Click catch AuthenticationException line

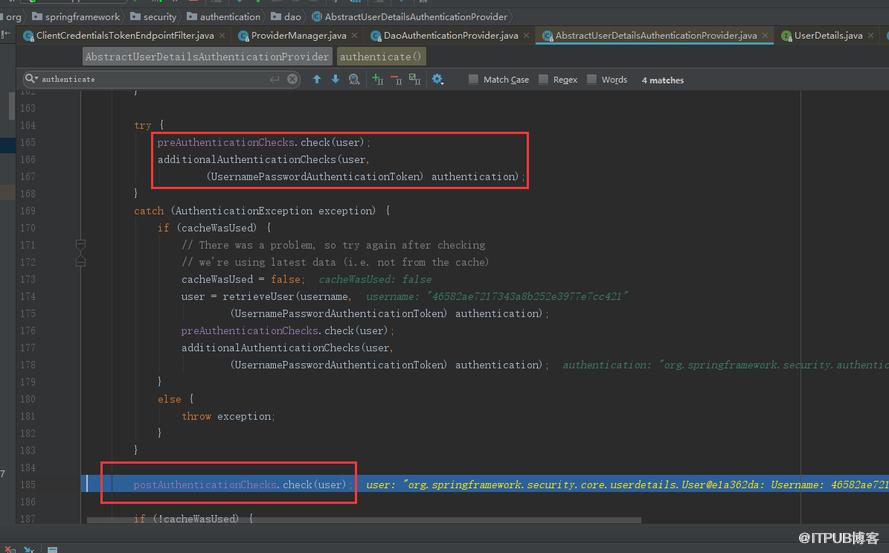(x=262, y=210)
